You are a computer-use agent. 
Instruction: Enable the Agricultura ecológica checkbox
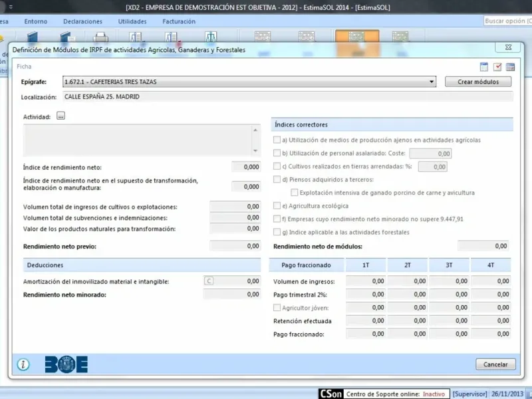click(x=277, y=205)
